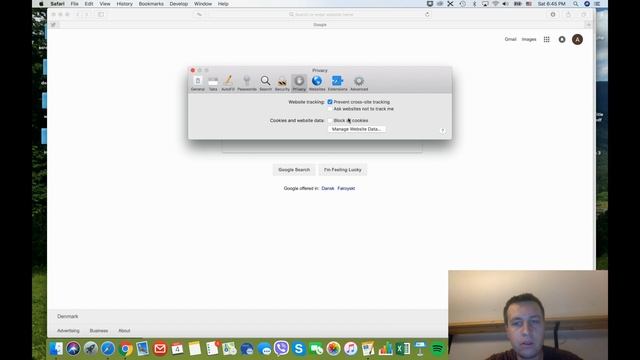Open the Security preferences pane
The image size is (640, 360).
click(282, 83)
